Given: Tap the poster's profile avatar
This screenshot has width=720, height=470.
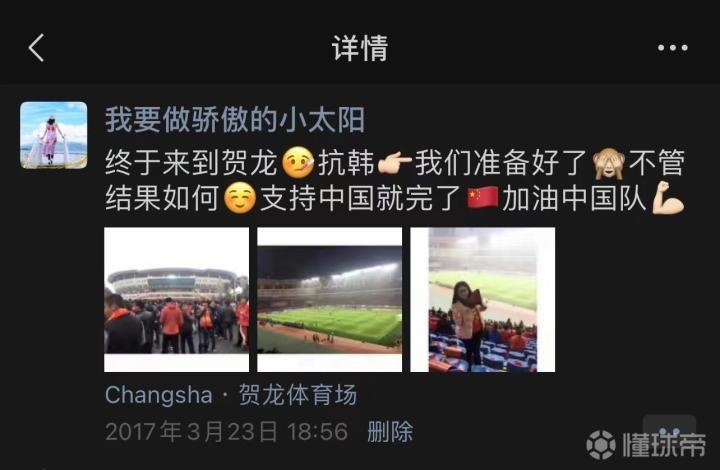Looking at the screenshot, I should (54, 135).
